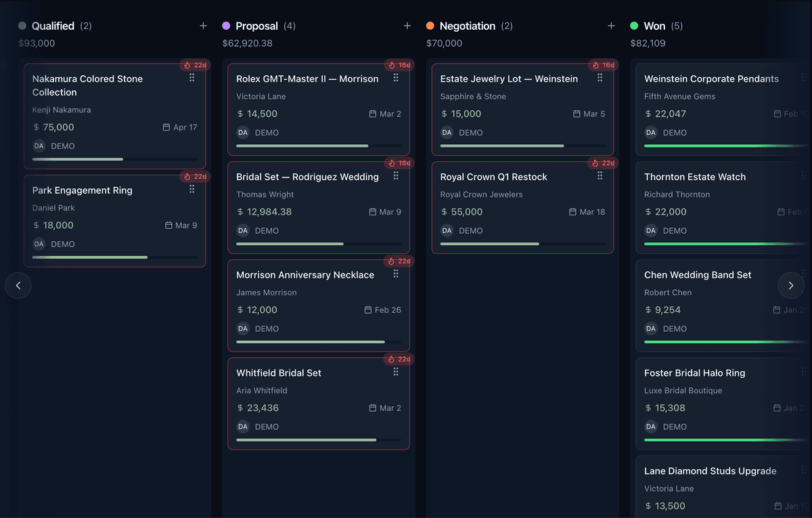Add a deal in the Negotiation column
Viewport: 812px width, 518px height.
tap(611, 26)
